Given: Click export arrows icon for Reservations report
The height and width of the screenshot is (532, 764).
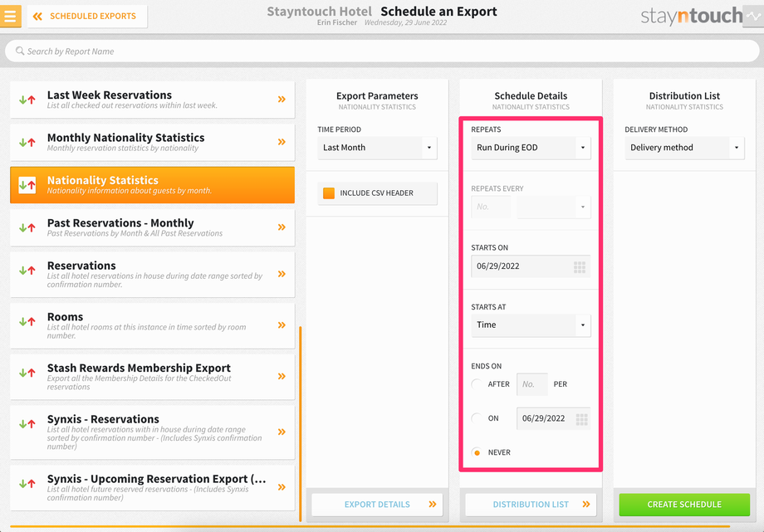Looking at the screenshot, I should pyautogui.click(x=27, y=271).
